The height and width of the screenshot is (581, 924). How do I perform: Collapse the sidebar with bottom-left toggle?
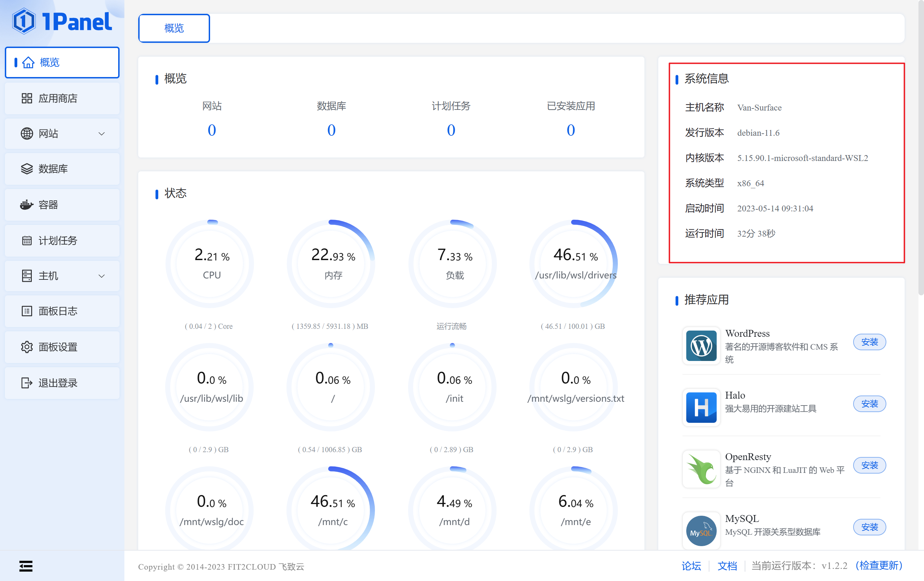pos(25,566)
